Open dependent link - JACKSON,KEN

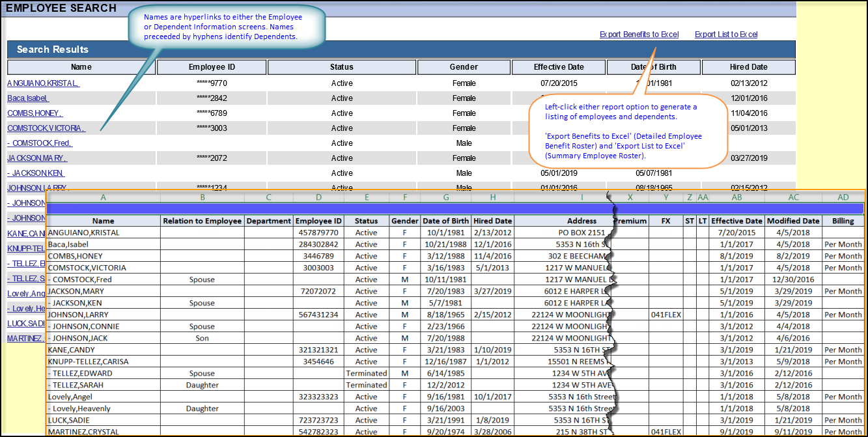(36, 173)
